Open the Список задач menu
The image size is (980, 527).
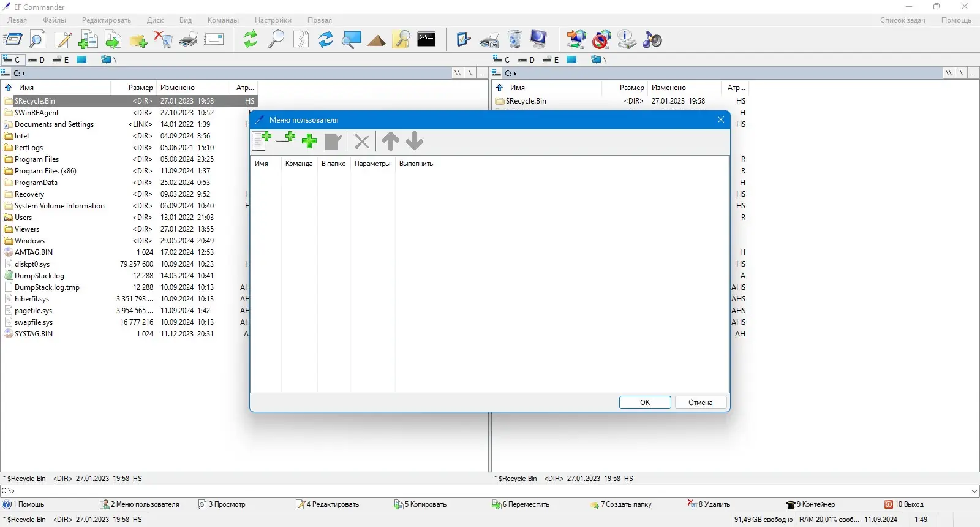click(x=903, y=20)
